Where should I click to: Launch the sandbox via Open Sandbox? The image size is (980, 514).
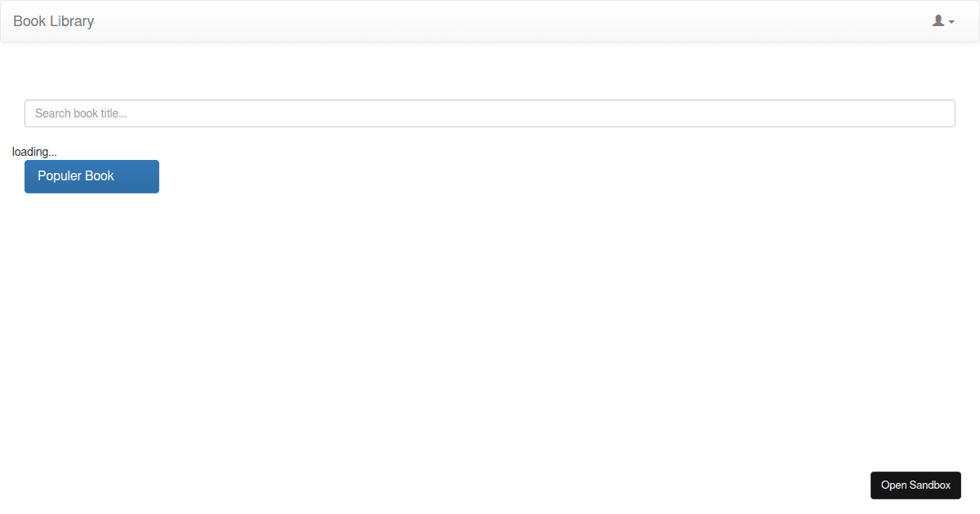(x=915, y=485)
